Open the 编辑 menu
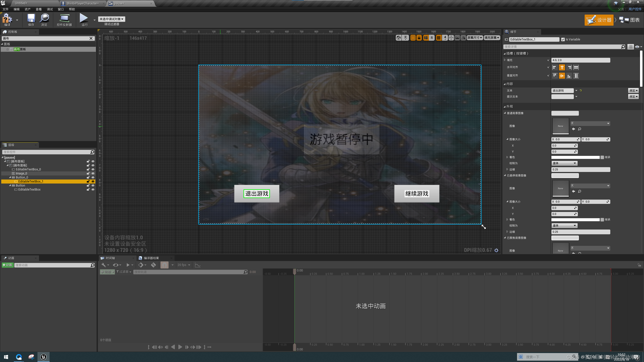Viewport: 644px width, 362px height. coord(17,9)
